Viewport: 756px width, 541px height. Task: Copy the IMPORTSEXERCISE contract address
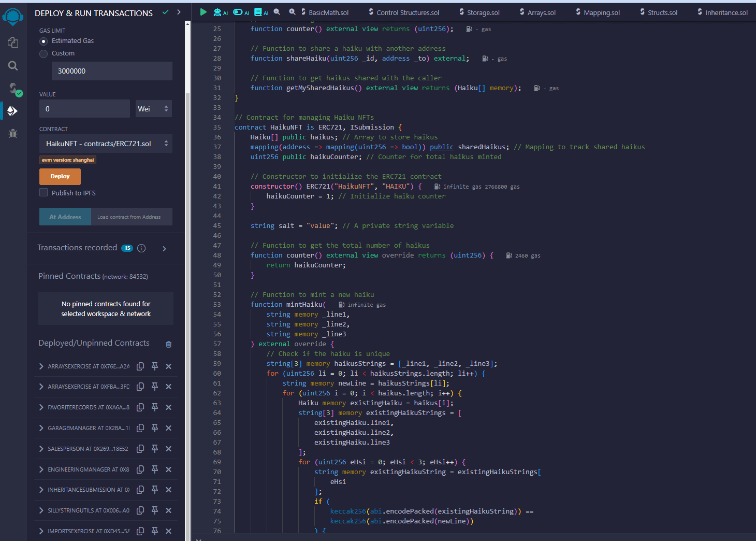pos(140,531)
